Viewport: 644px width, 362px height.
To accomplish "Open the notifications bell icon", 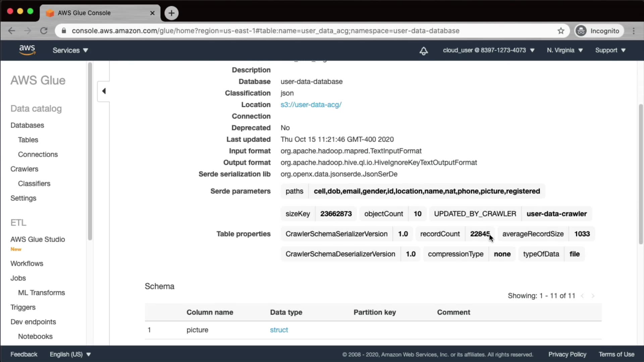I will click(424, 51).
